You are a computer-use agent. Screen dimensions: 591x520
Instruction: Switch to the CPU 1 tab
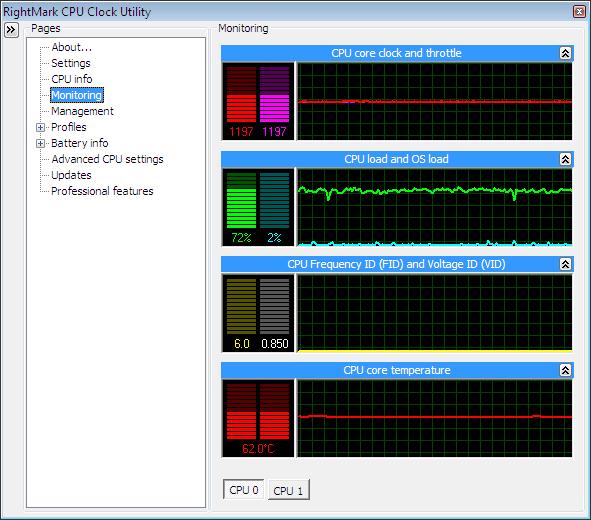288,490
